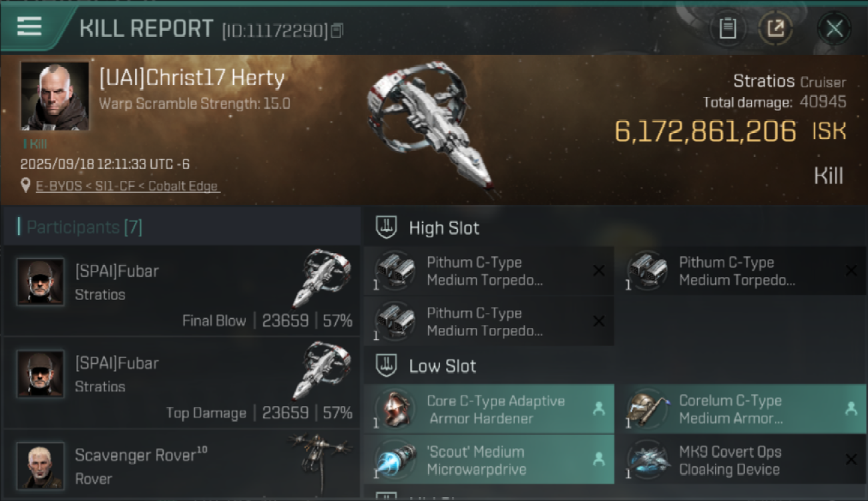Open the hamburger menu in the header
This screenshot has width=868, height=501.
tap(29, 27)
